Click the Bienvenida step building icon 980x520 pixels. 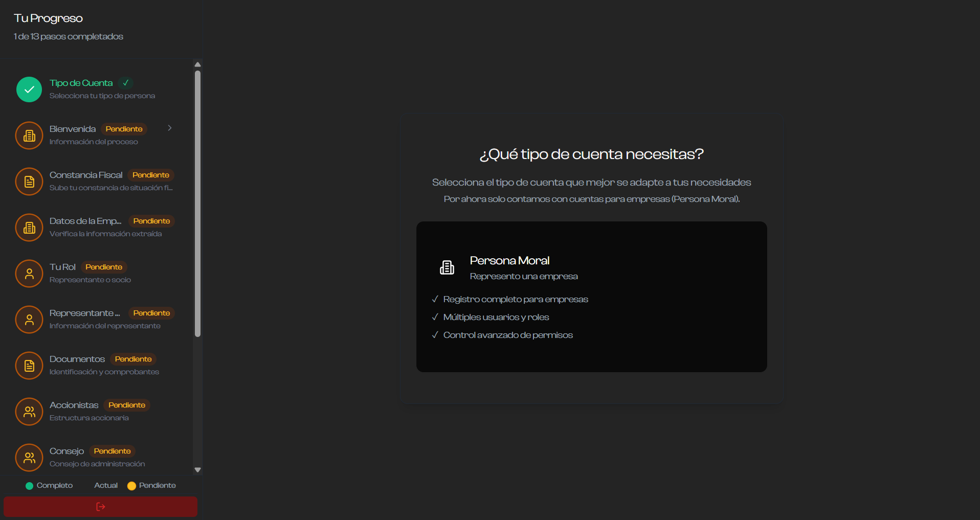(x=29, y=135)
